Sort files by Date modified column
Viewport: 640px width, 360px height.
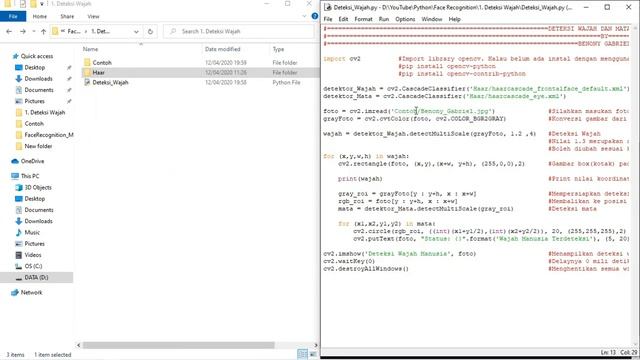(223, 49)
